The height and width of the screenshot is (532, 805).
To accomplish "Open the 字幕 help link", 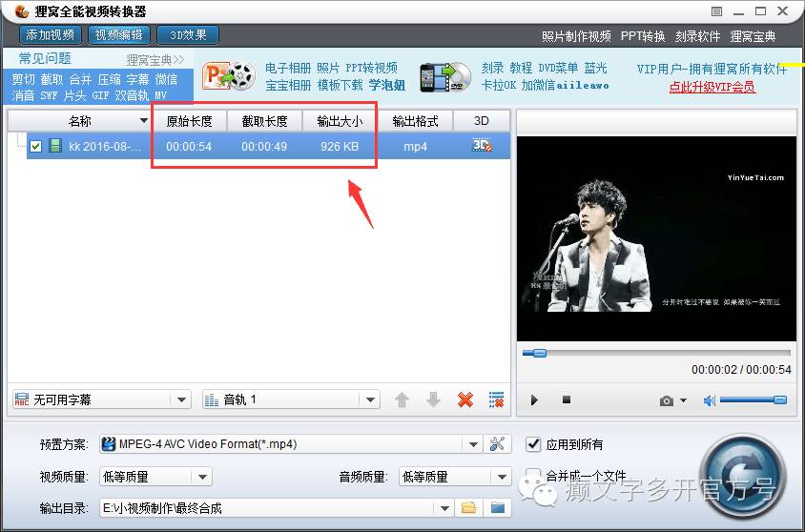I will [138, 79].
